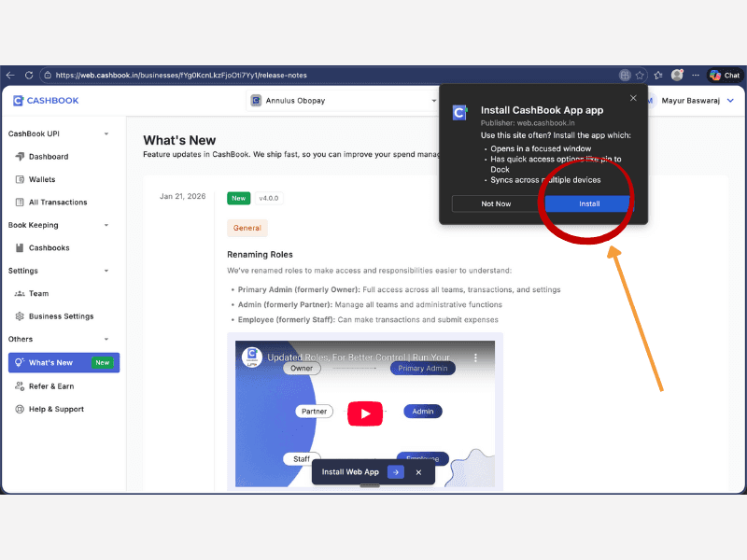
Task: Click the What's New lightbulb icon
Action: pos(19,363)
